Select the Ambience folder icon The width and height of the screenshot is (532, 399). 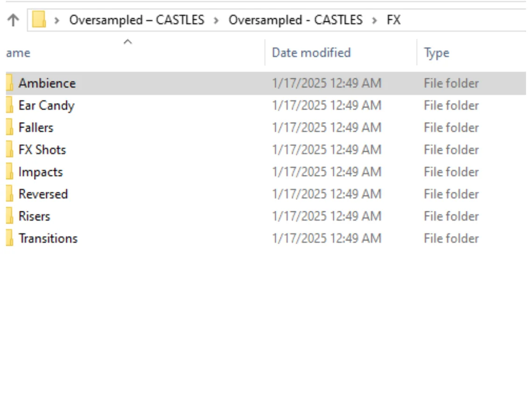9,83
